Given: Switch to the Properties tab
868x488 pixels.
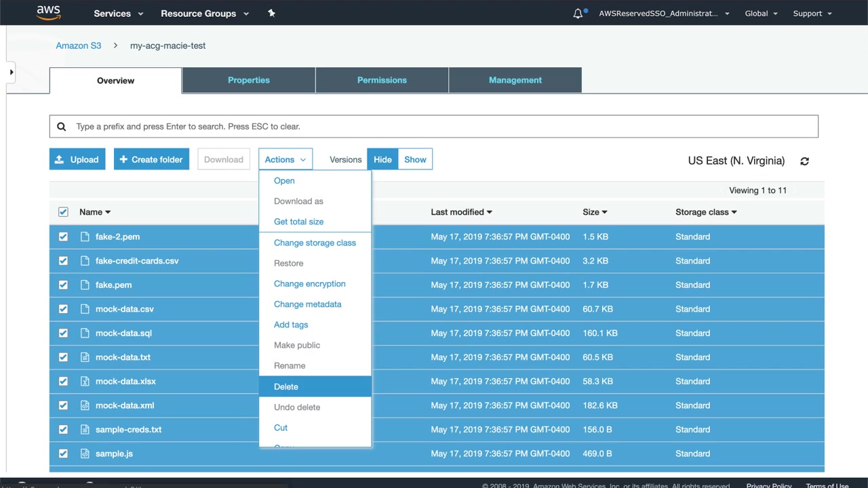Looking at the screenshot, I should 249,80.
